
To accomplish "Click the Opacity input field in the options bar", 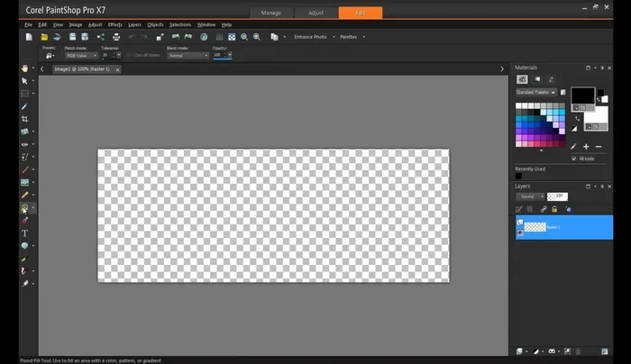I will click(x=219, y=56).
